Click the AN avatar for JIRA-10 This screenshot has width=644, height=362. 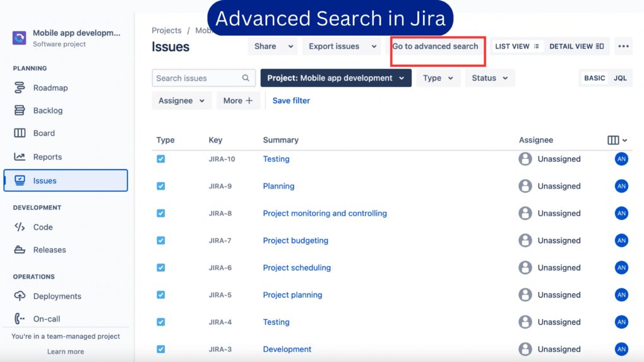click(621, 159)
